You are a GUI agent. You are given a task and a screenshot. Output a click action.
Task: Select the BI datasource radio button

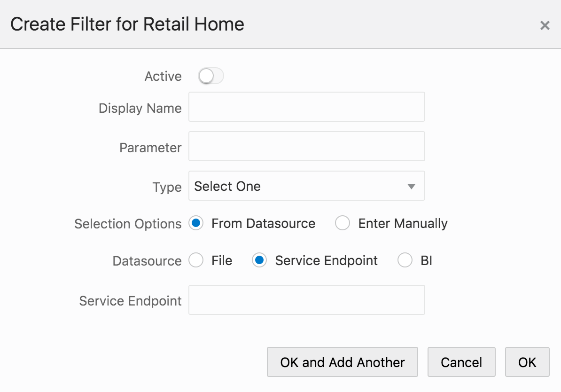tap(405, 260)
